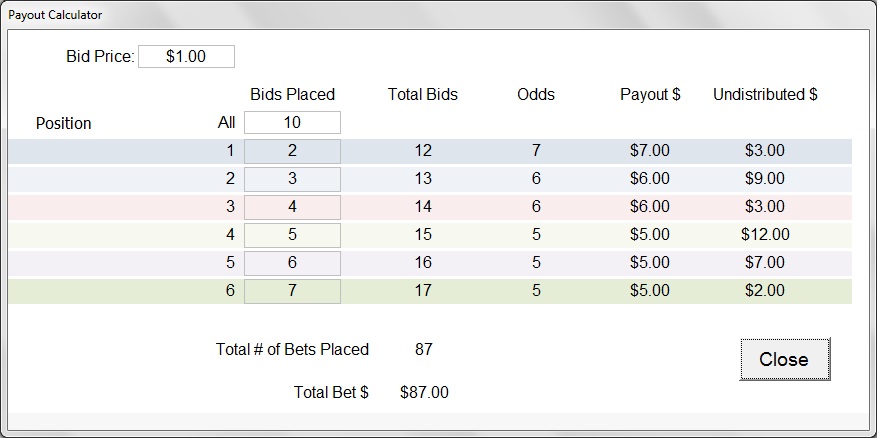Click the total bids value 17

422,291
